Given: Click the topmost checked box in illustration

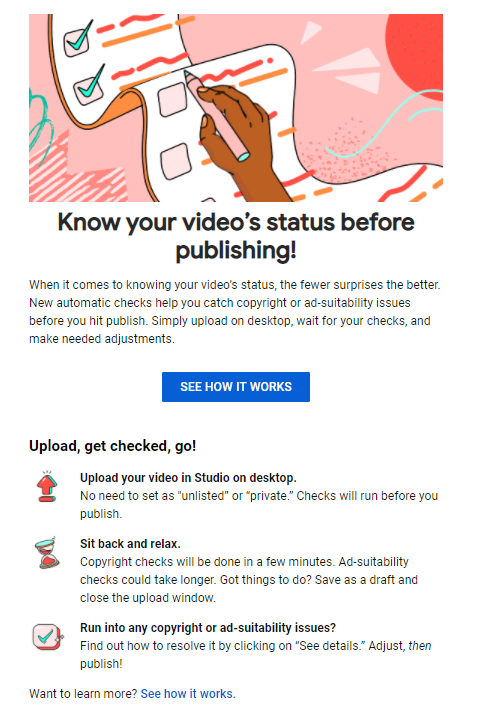Looking at the screenshot, I should 78,39.
